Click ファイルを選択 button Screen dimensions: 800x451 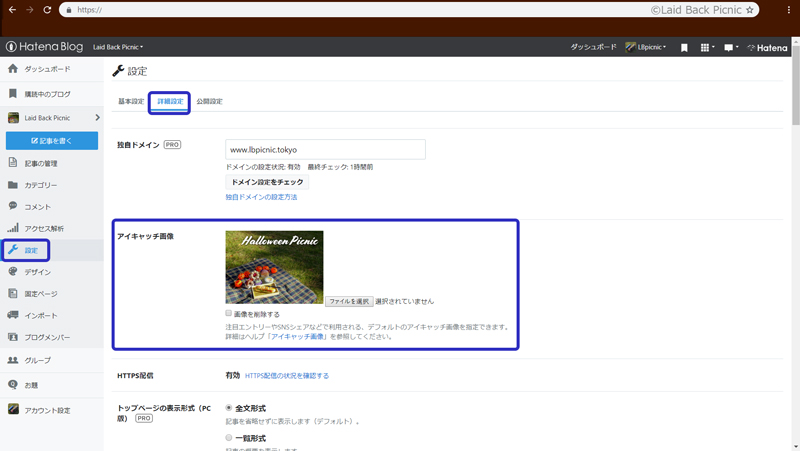click(x=349, y=302)
